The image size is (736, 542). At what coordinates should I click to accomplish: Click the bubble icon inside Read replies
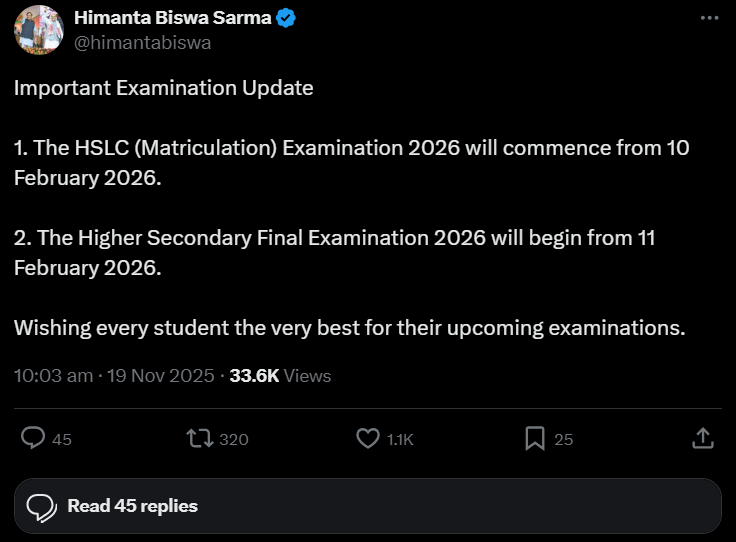[x=41, y=506]
